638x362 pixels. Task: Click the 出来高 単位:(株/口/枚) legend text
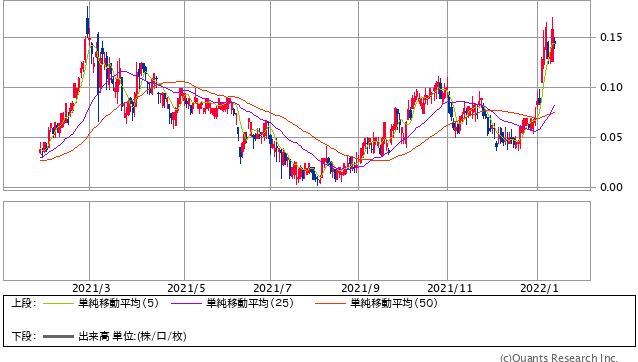132,336
